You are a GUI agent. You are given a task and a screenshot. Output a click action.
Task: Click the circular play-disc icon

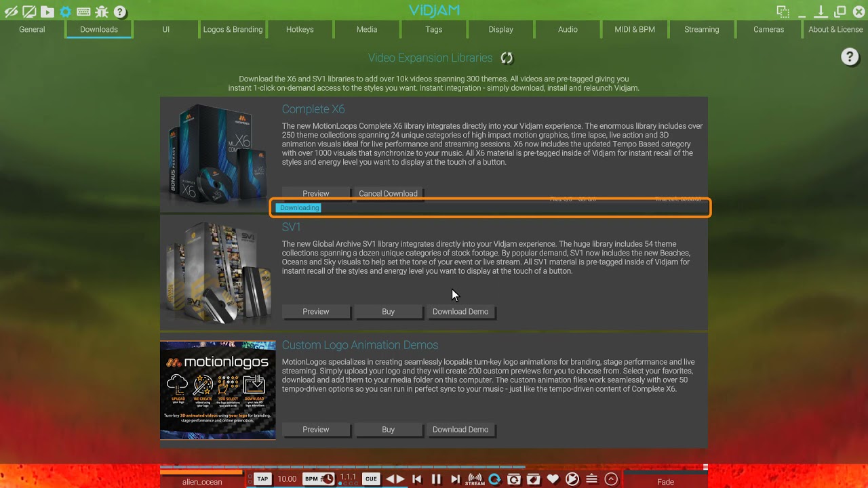tap(572, 479)
